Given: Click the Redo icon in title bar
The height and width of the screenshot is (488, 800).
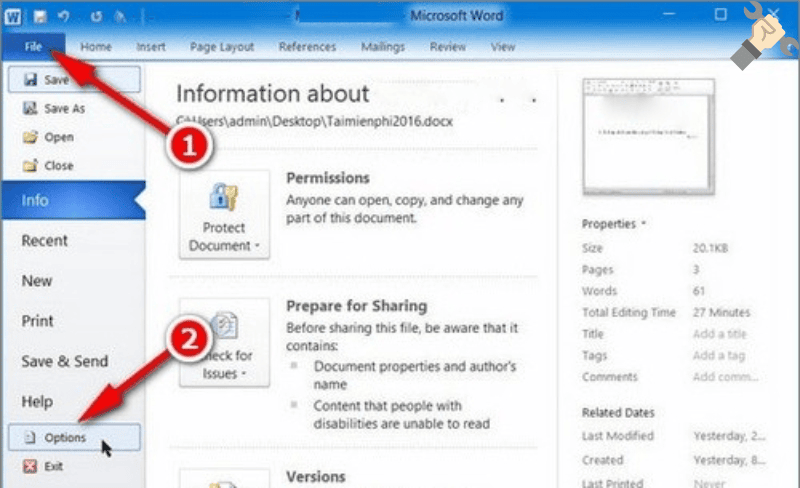Looking at the screenshot, I should pyautogui.click(x=97, y=16).
